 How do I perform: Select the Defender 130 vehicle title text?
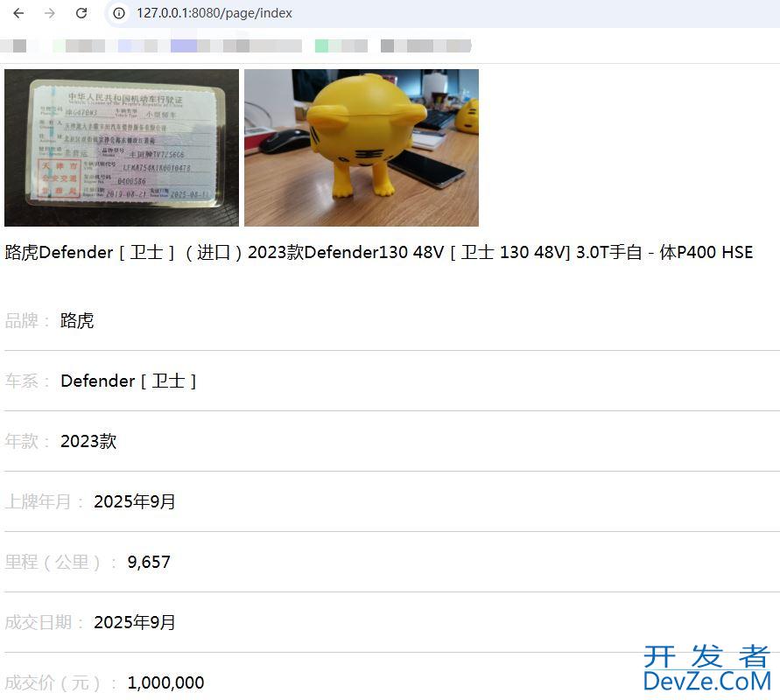point(378,252)
